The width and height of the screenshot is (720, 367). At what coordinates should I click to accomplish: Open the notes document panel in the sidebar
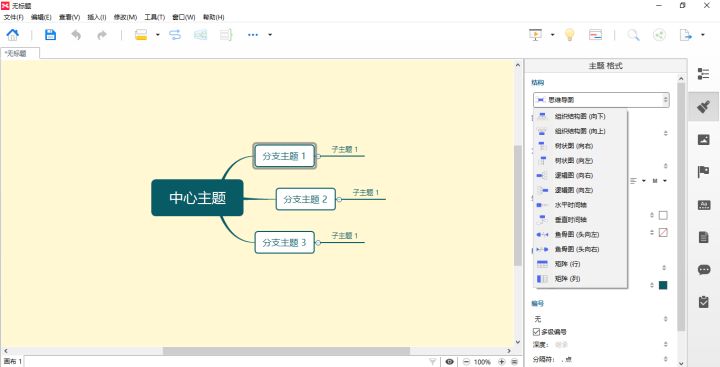703,237
